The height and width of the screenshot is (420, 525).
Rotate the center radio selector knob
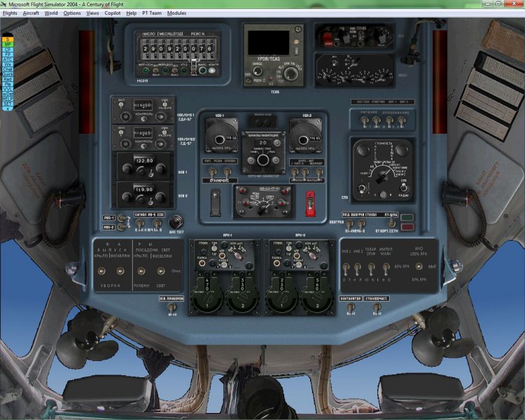click(262, 209)
